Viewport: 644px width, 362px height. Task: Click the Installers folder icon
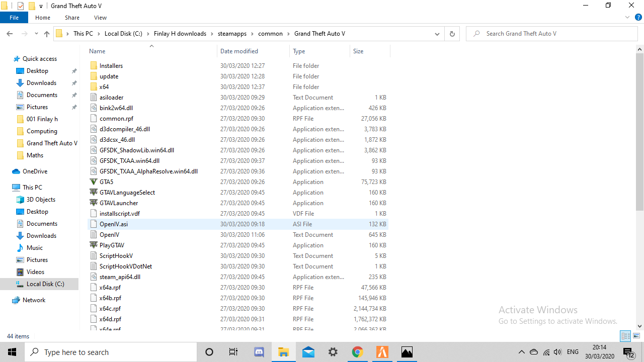[x=94, y=66]
